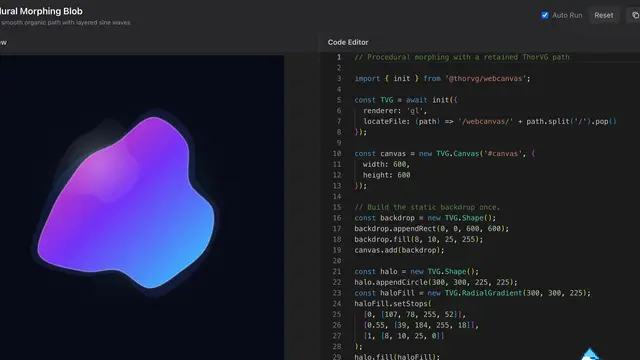Click line number 14 in the gutter
Viewport: 640px width, 360px height.
337,196
